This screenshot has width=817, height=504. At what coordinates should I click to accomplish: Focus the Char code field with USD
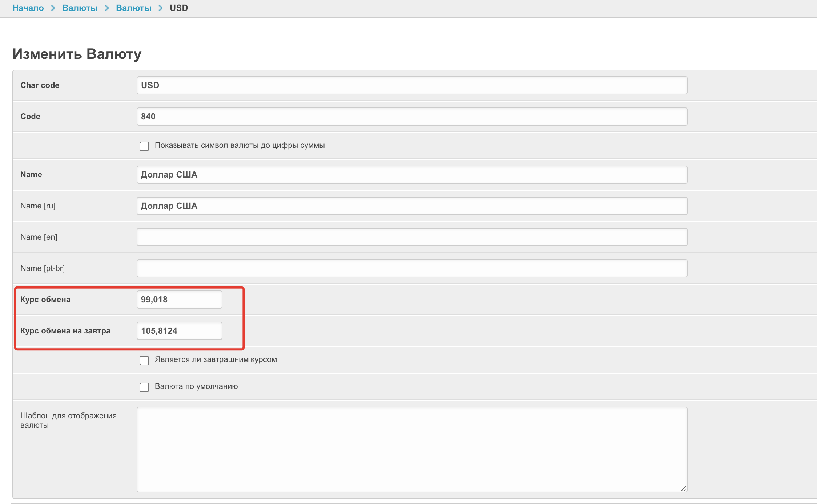[x=411, y=85]
